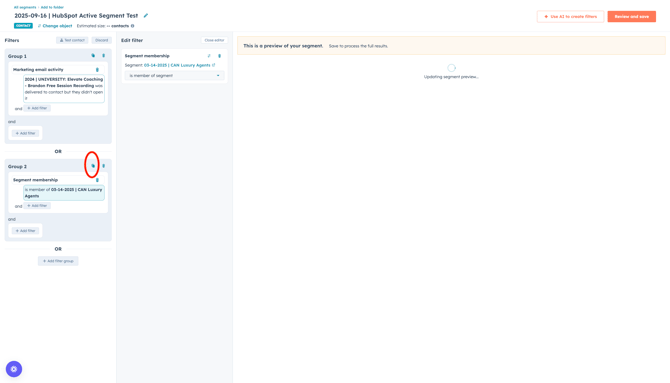
Task: Click the Close editor button
Action: (x=214, y=40)
